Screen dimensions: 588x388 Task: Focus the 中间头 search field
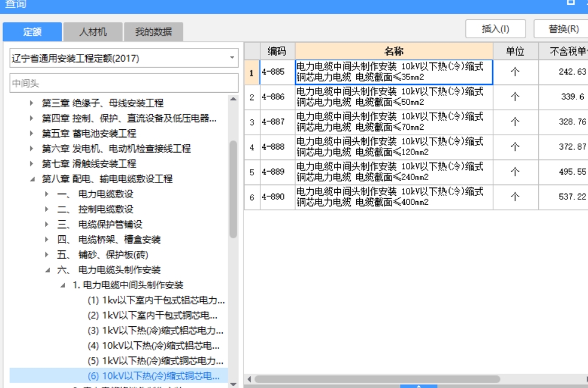pyautogui.click(x=124, y=83)
